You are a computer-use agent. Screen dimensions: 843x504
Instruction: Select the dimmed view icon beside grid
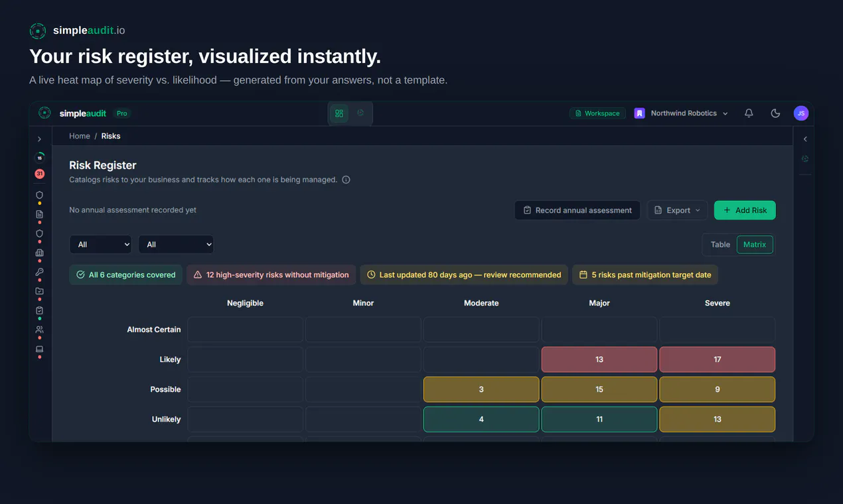pos(360,113)
